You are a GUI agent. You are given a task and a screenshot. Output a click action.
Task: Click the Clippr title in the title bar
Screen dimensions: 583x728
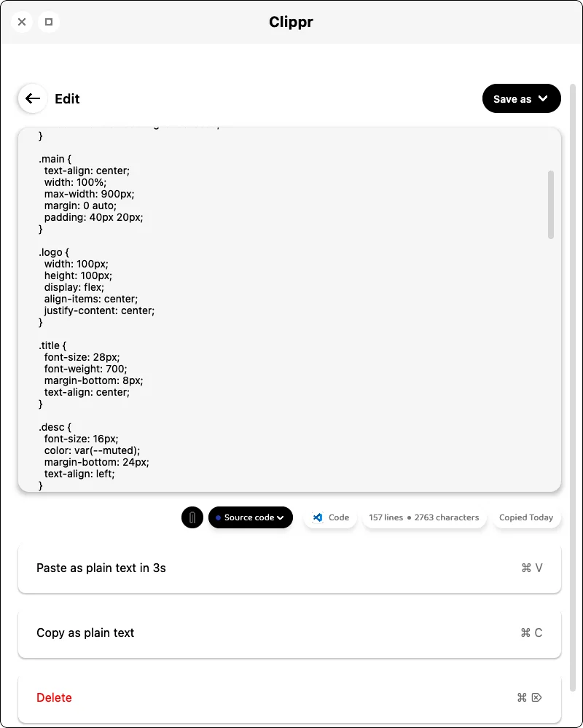(x=291, y=22)
